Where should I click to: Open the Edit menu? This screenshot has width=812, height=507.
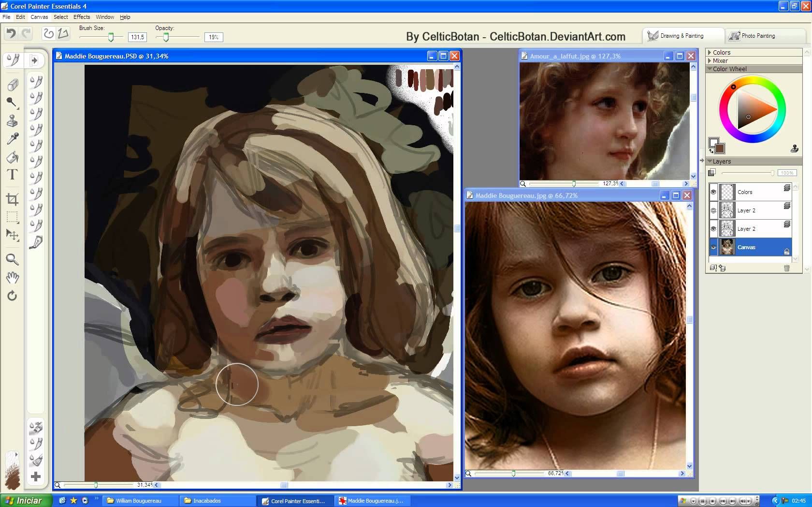pos(20,17)
